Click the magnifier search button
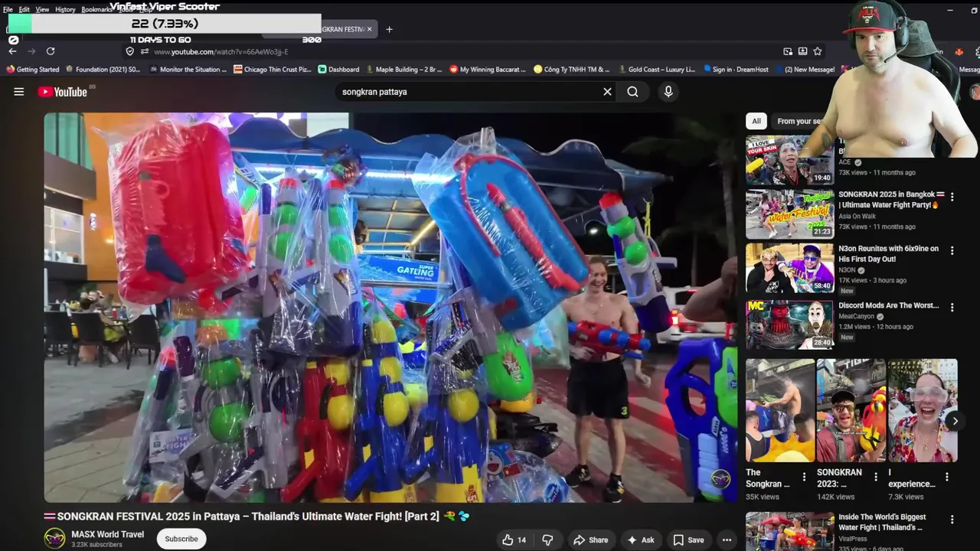 pos(632,92)
